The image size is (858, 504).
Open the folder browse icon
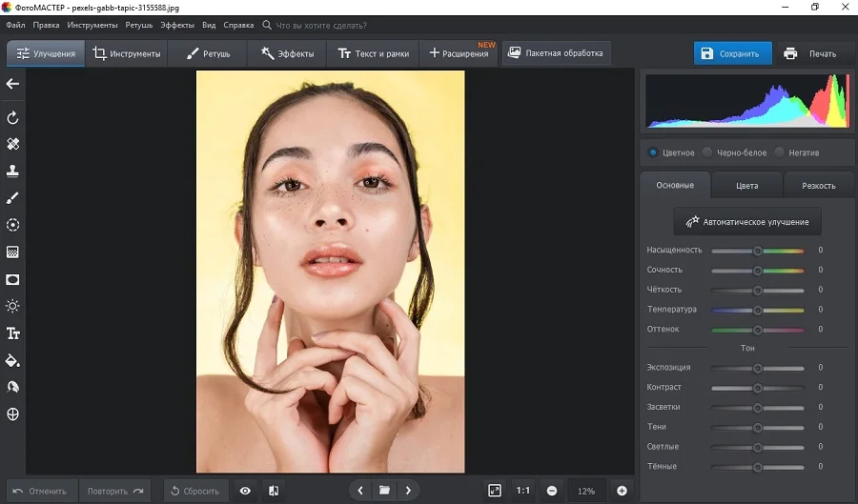[x=385, y=491]
